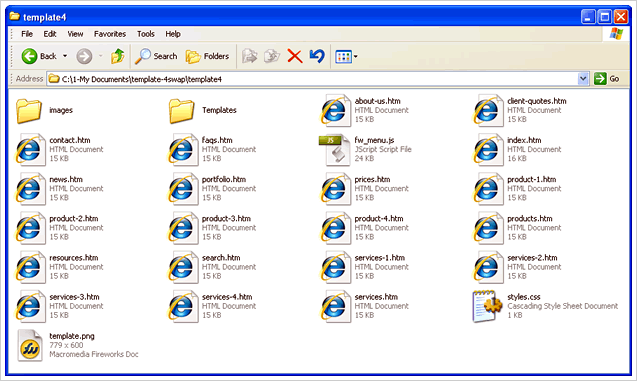The image size is (637, 381).
Task: Click the services-2.htm file name
Action: click(532, 258)
